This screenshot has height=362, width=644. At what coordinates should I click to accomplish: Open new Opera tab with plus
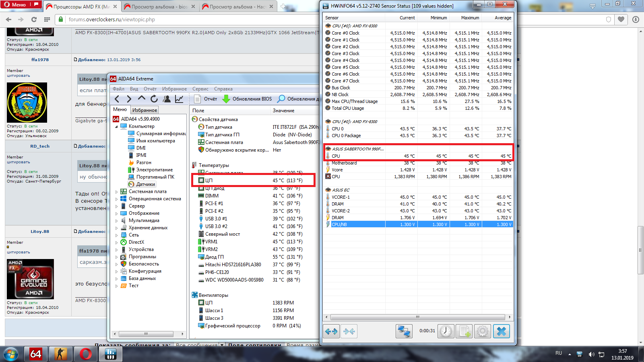[x=283, y=6]
